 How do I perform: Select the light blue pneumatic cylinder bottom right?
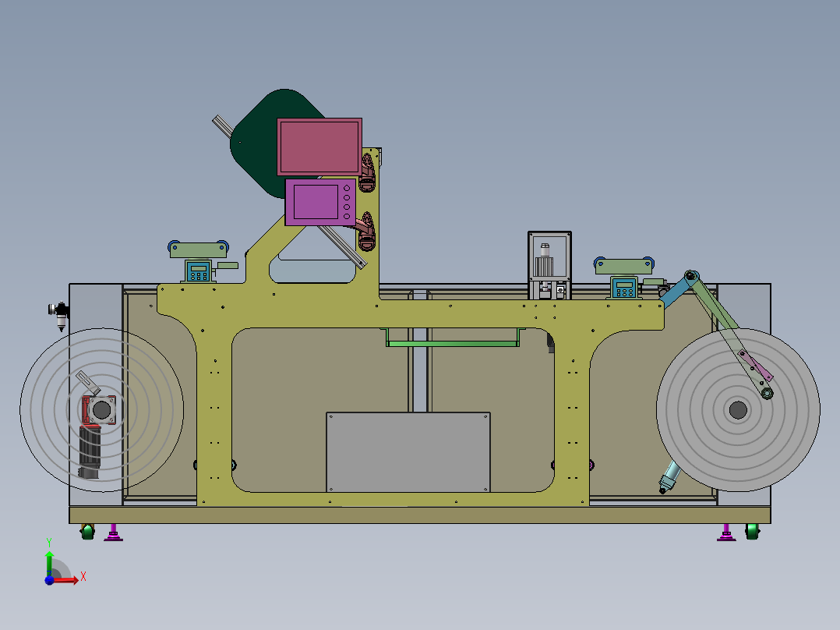coord(669,476)
